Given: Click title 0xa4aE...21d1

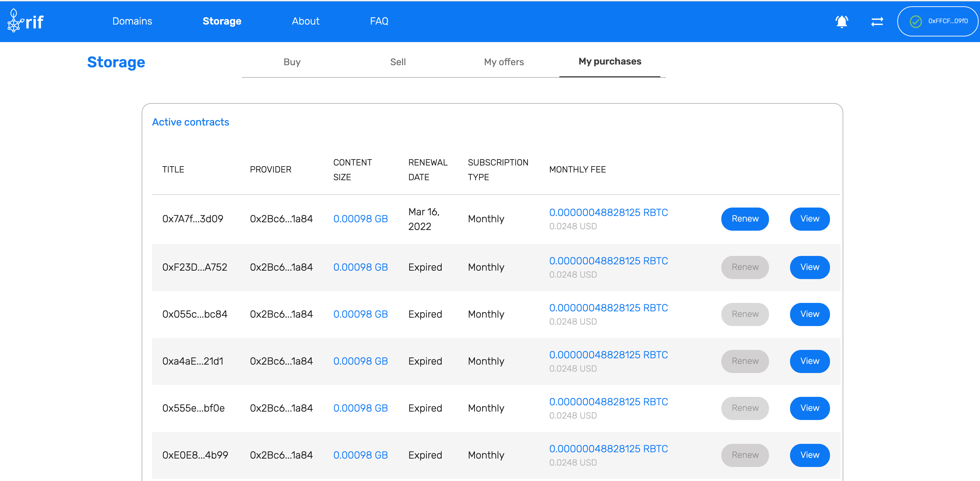Looking at the screenshot, I should click(192, 361).
